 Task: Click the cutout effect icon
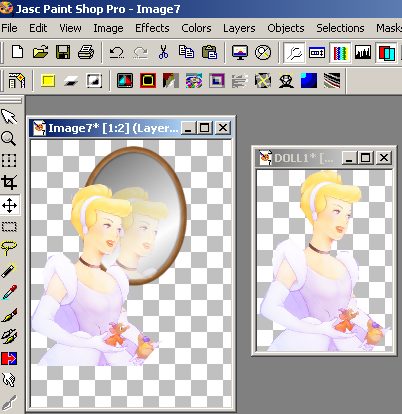tap(94, 81)
